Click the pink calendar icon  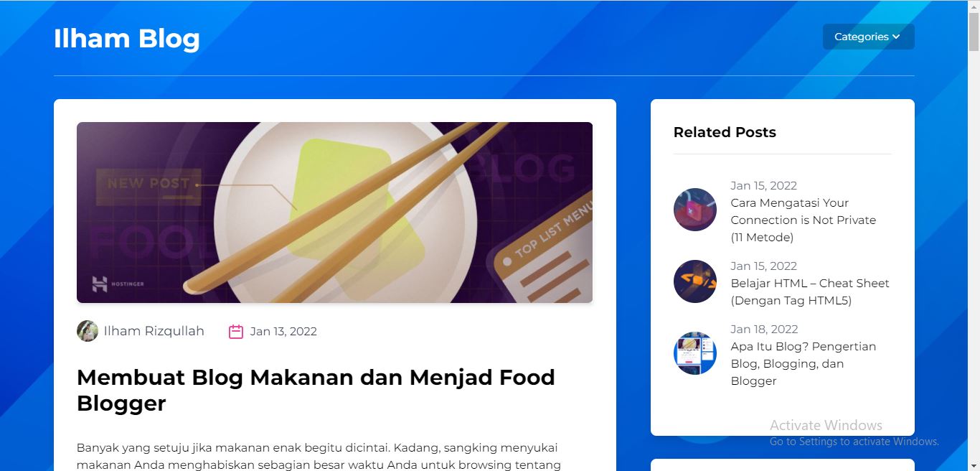point(236,331)
